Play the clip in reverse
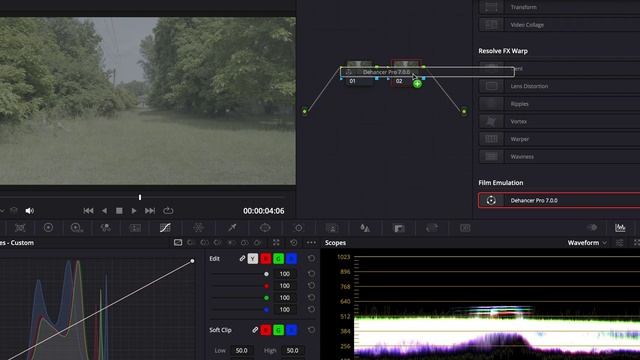 pos(104,211)
